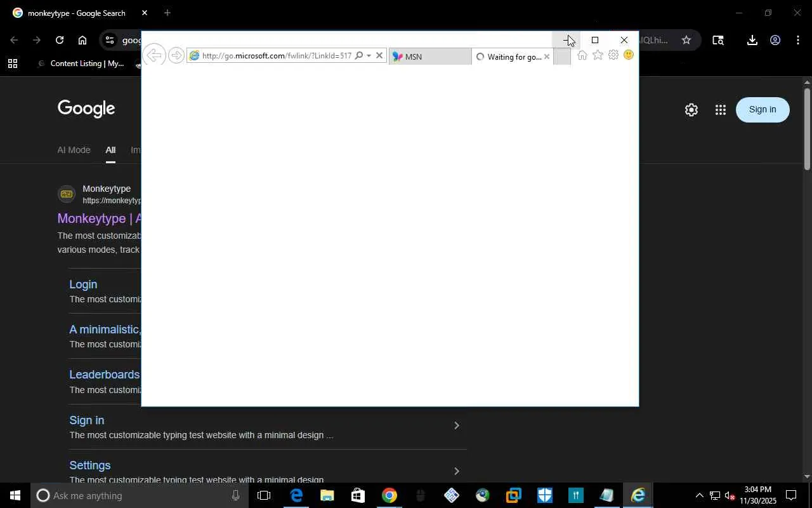812x508 pixels.
Task: Show hidden system tray icons
Action: click(699, 495)
